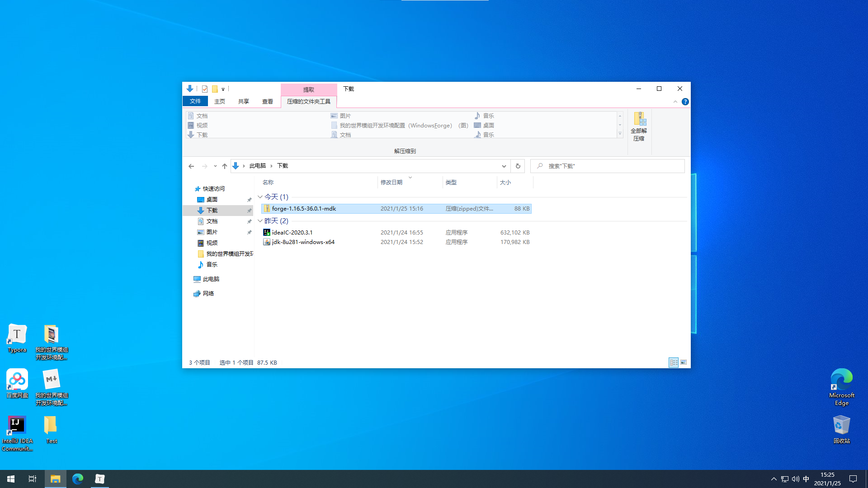
Task: Select ideaIC-2020.3.1 file
Action: click(292, 233)
